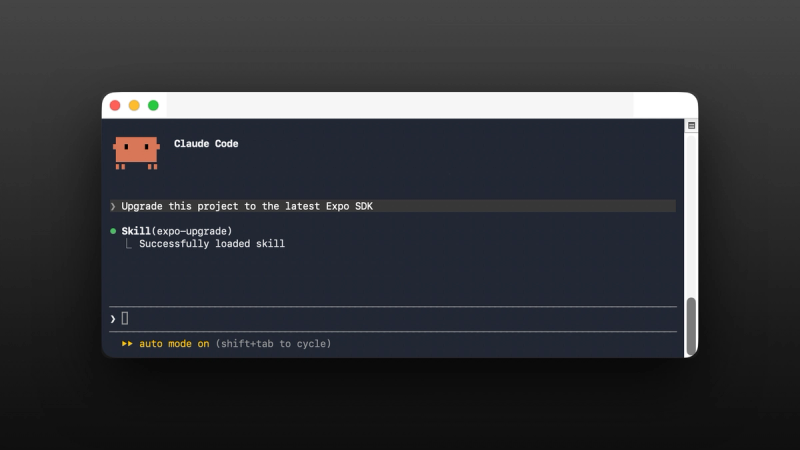Minimize the window with the yellow button

pyautogui.click(x=134, y=106)
